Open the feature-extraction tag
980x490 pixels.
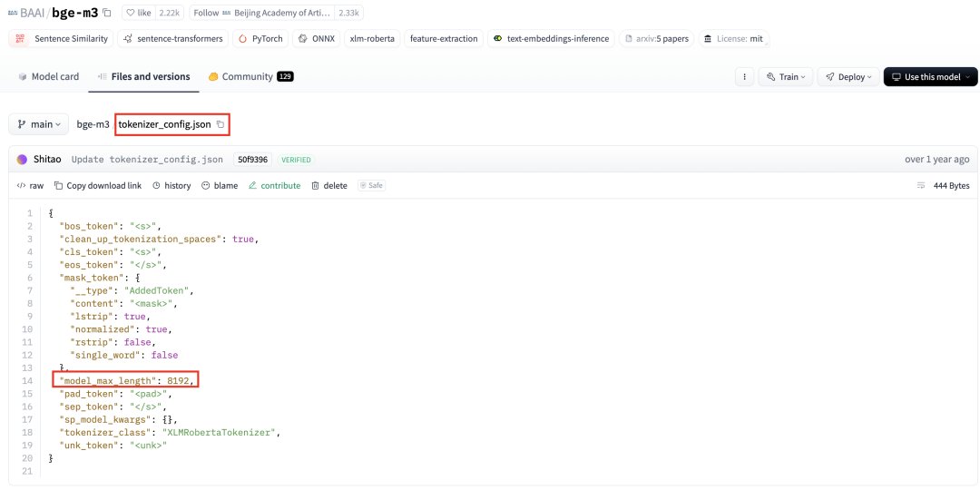444,39
